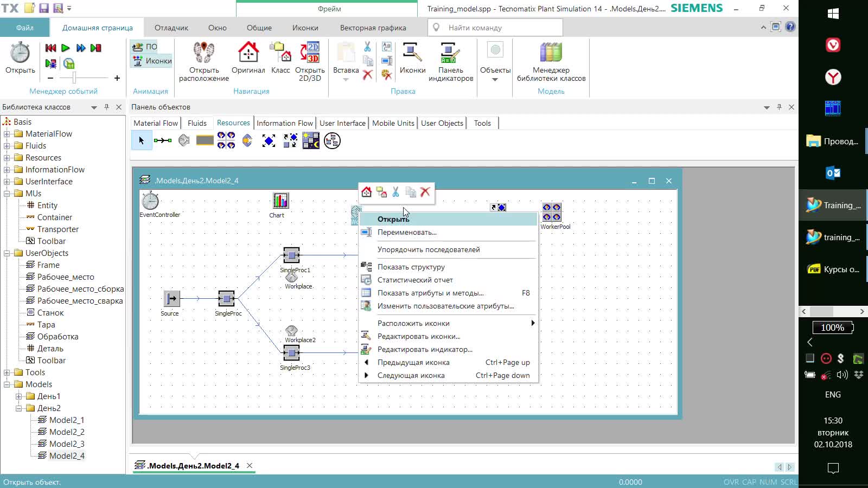
Task: Select the Connector tool icon
Action: point(163,141)
